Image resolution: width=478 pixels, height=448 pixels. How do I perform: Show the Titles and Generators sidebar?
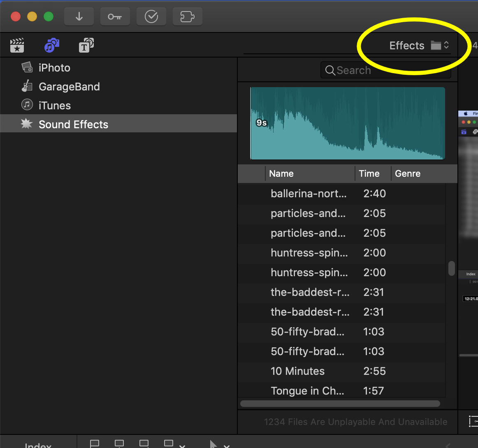click(x=86, y=45)
